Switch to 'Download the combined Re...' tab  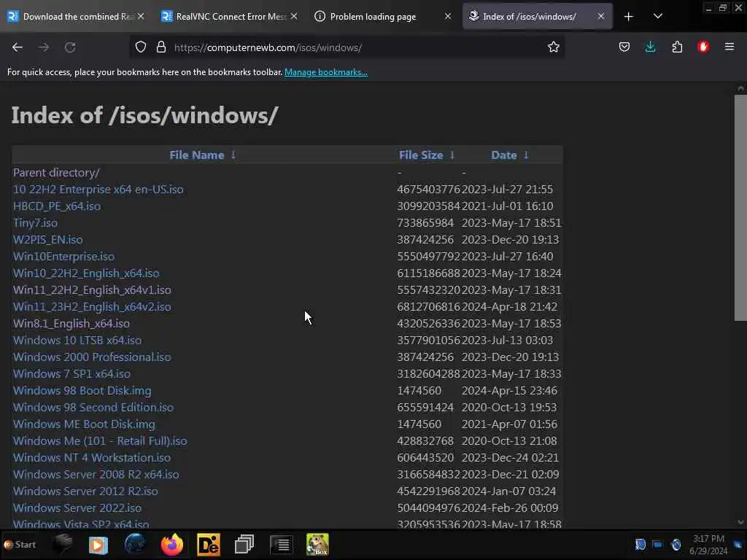click(76, 16)
